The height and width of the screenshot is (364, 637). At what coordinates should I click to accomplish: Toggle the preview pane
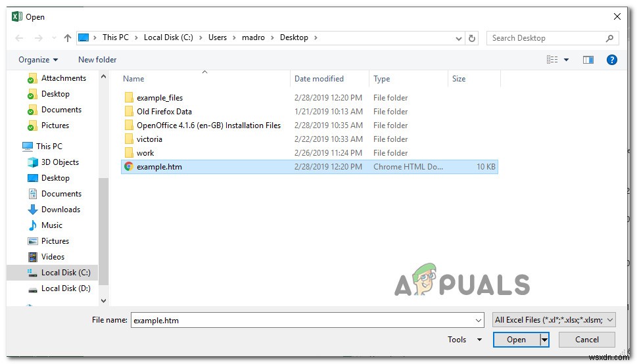click(588, 60)
